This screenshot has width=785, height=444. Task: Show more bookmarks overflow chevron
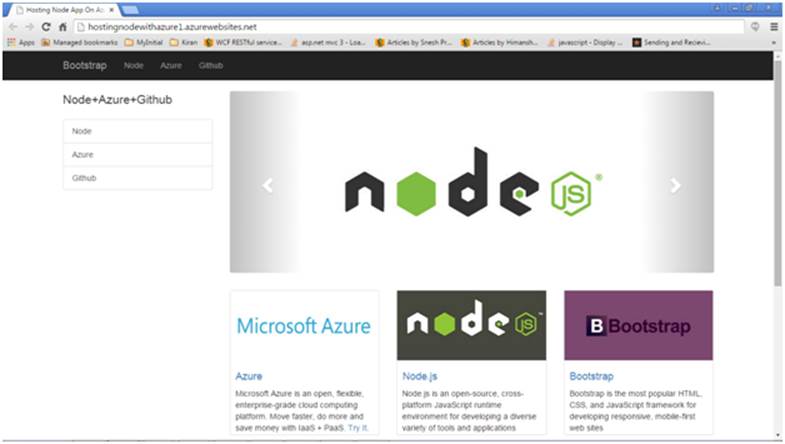(x=773, y=43)
